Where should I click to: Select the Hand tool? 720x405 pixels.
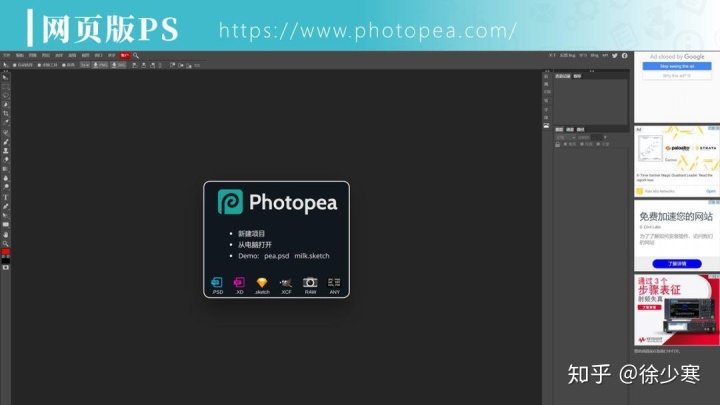tap(6, 235)
